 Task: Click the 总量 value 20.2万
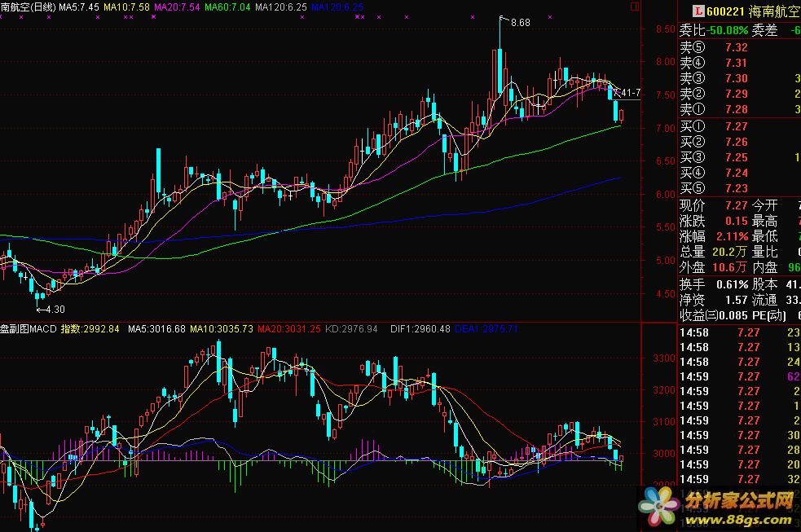pos(729,253)
